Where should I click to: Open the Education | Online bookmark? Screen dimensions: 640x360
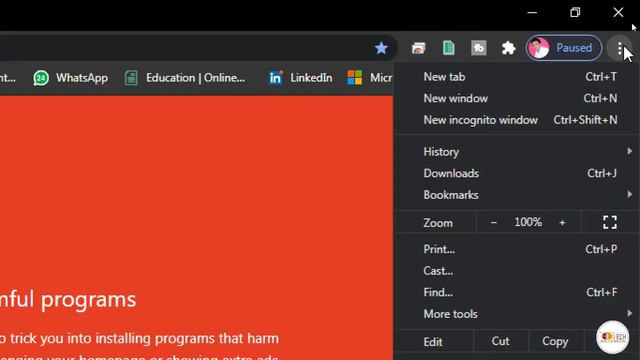[185, 78]
